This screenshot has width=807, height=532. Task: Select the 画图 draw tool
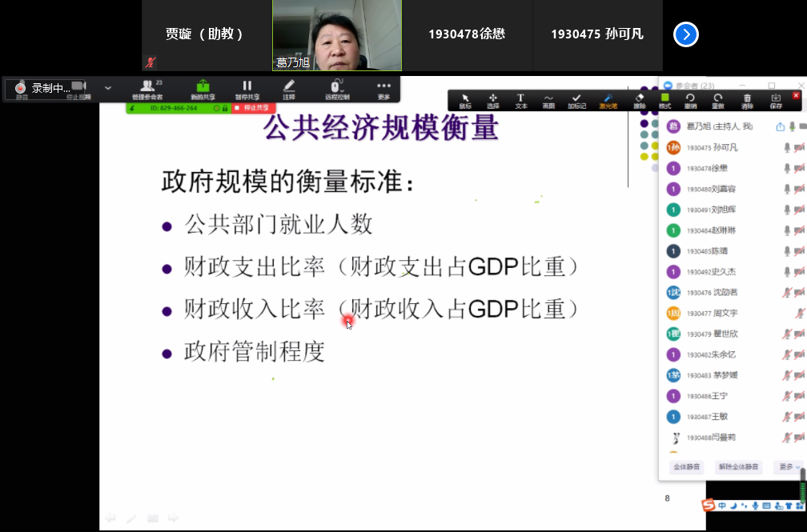coord(548,100)
